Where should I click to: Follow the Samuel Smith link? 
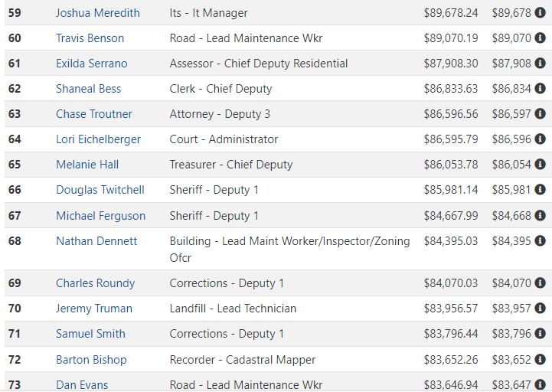click(90, 334)
